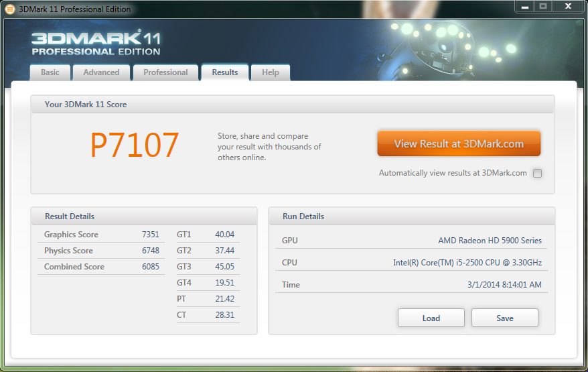The height and width of the screenshot is (372, 588).
Task: Switch to the Basic tab
Action: (x=50, y=72)
